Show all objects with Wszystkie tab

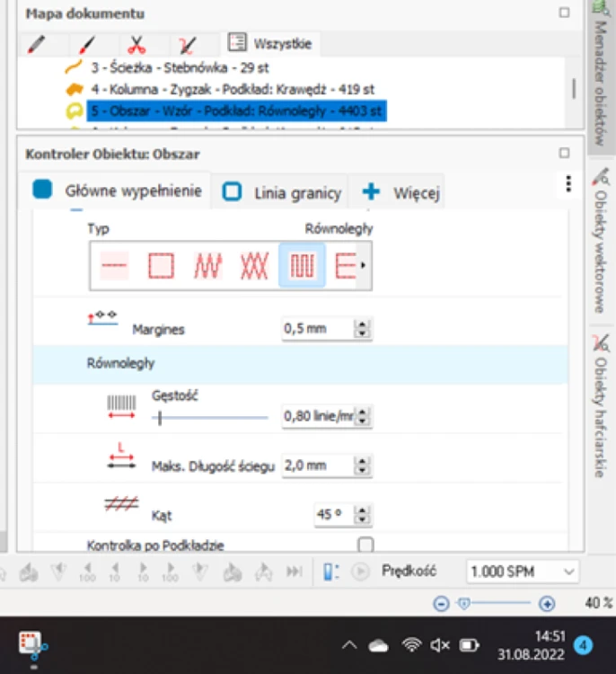[269, 43]
